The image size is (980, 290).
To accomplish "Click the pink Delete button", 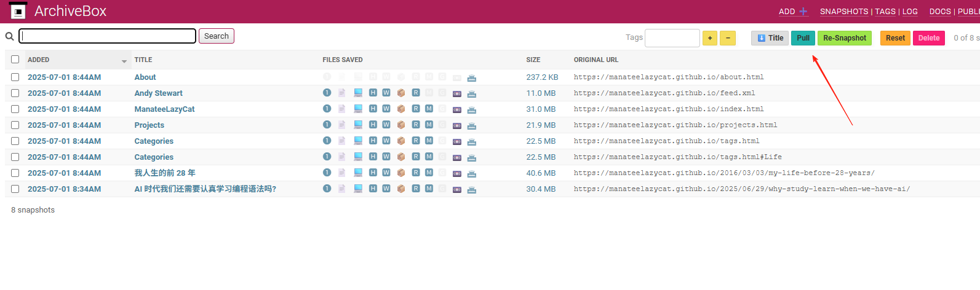I will pyautogui.click(x=929, y=38).
